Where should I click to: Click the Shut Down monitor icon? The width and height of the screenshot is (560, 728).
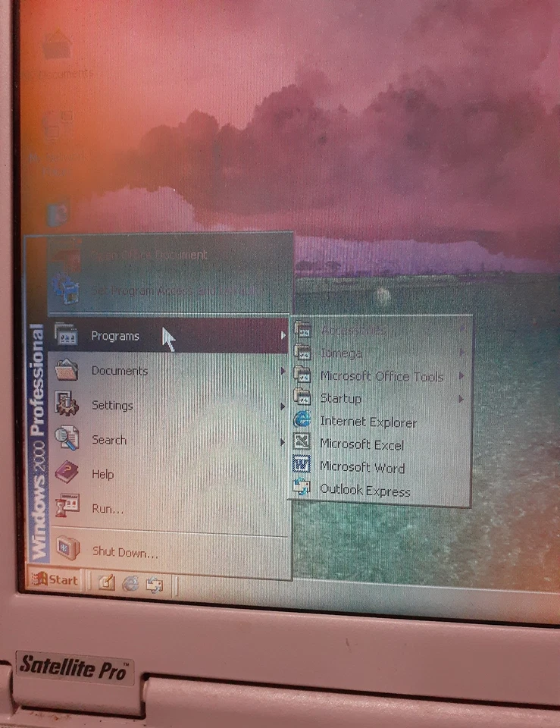click(x=67, y=548)
